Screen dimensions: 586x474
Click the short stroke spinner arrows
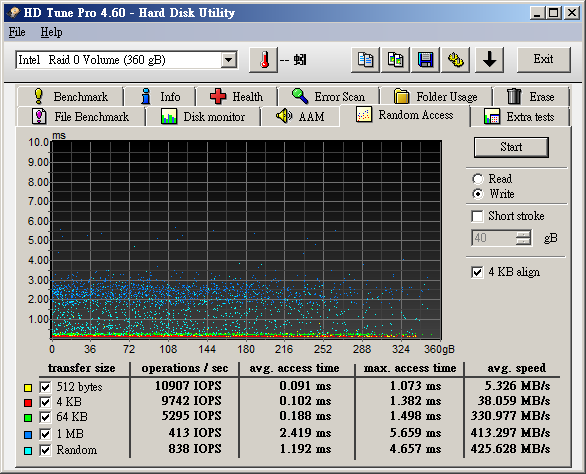click(523, 238)
